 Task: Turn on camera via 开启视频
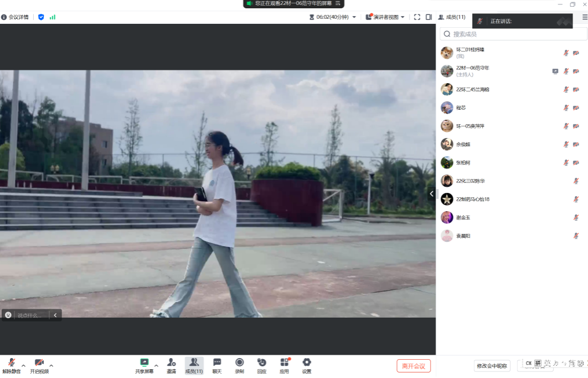(39, 362)
